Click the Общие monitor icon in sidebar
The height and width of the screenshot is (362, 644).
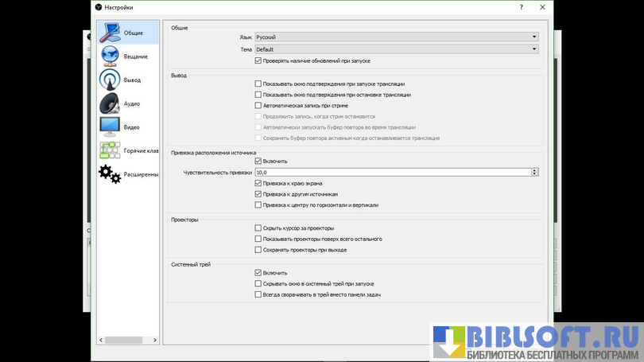click(x=110, y=33)
